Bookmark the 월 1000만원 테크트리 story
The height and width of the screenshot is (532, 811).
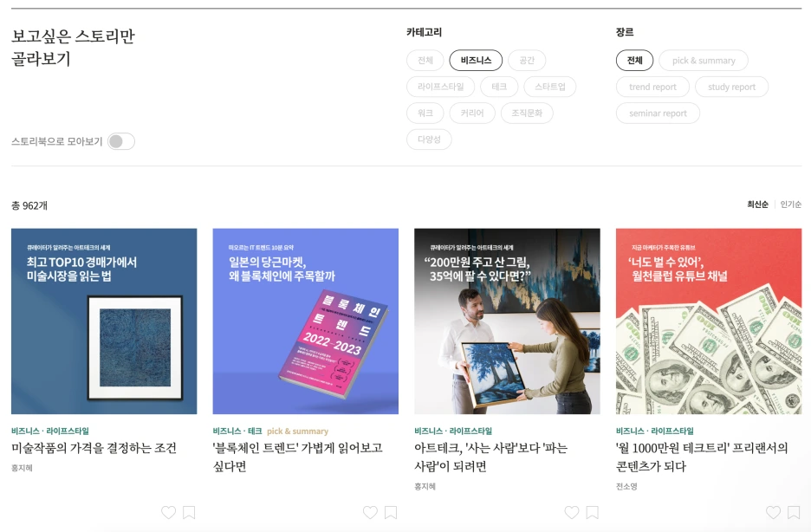point(794,512)
